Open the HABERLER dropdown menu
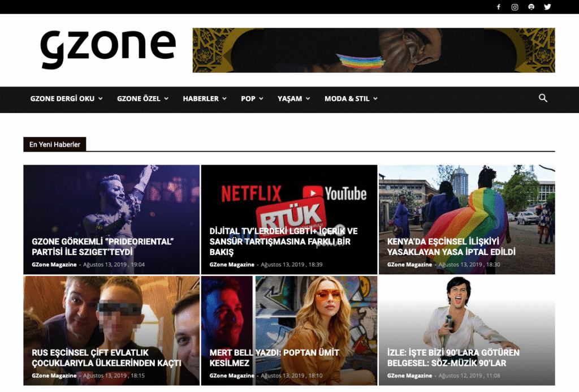 [204, 98]
